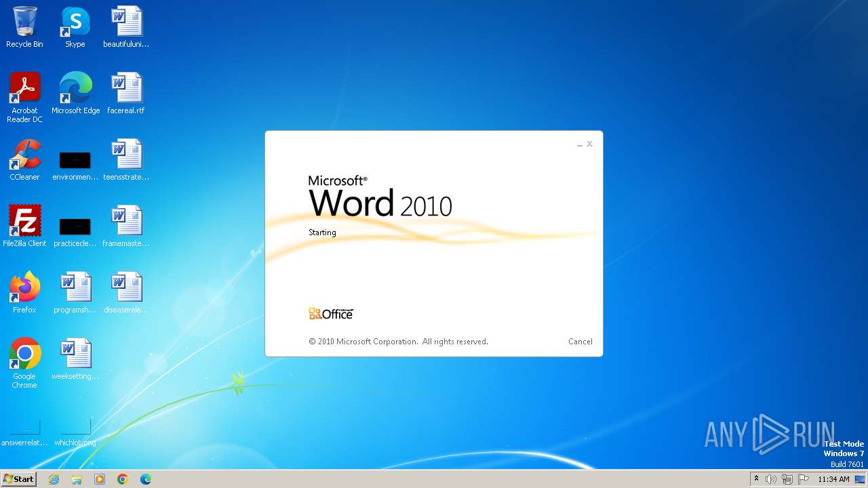Select the facereal.rtf document icon
868x488 pixels.
126,94
